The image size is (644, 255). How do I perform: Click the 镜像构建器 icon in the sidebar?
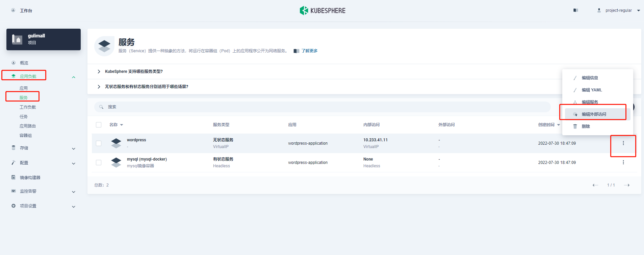click(14, 177)
